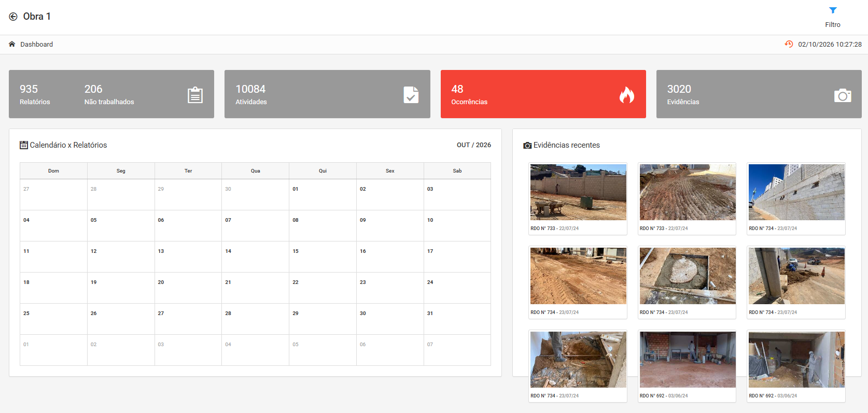868x413 pixels.
Task: Open the 10084 Atividades card
Action: point(327,94)
